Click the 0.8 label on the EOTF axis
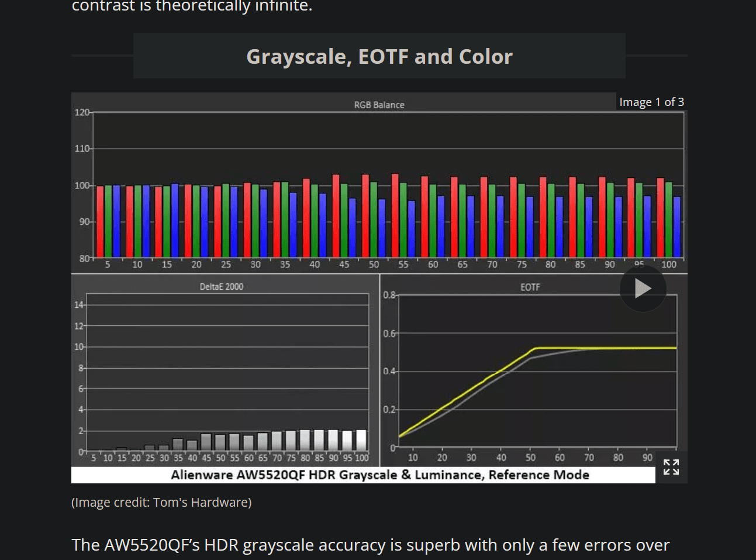Viewport: 756px width, 560px height. coord(389,294)
